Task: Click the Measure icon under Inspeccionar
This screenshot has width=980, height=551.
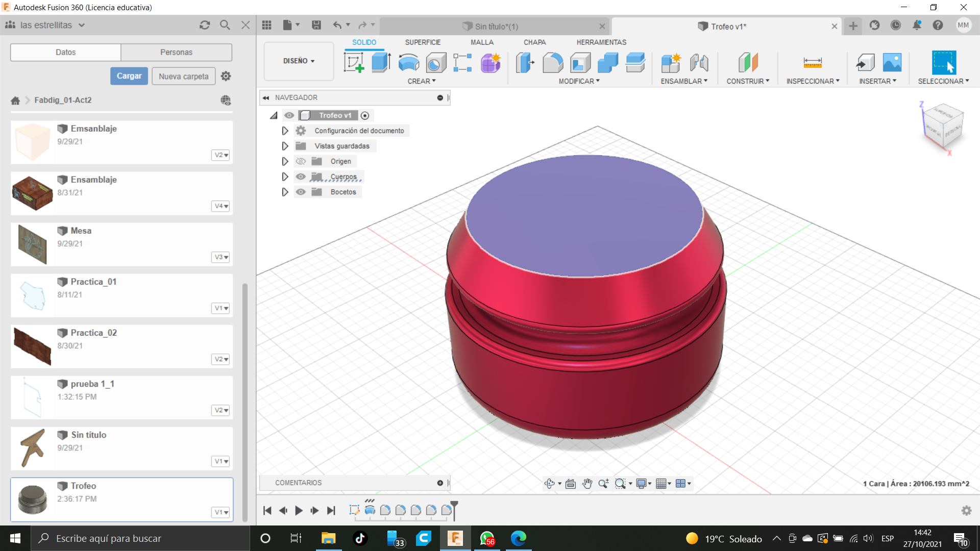Action: coord(812,63)
